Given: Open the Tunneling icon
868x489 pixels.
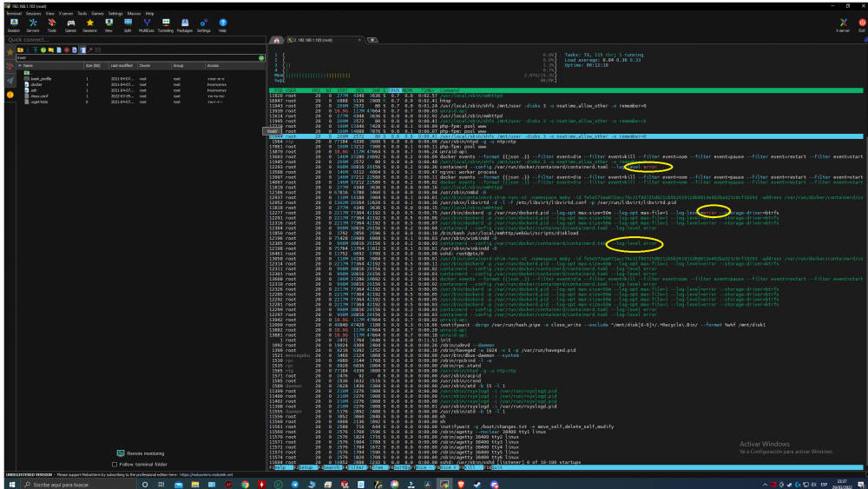Looking at the screenshot, I should (x=166, y=25).
